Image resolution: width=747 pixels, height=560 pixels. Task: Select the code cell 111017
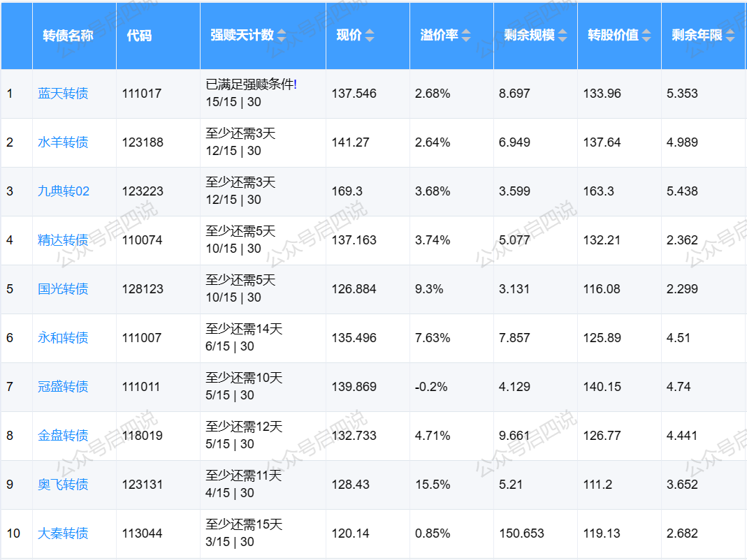(142, 94)
